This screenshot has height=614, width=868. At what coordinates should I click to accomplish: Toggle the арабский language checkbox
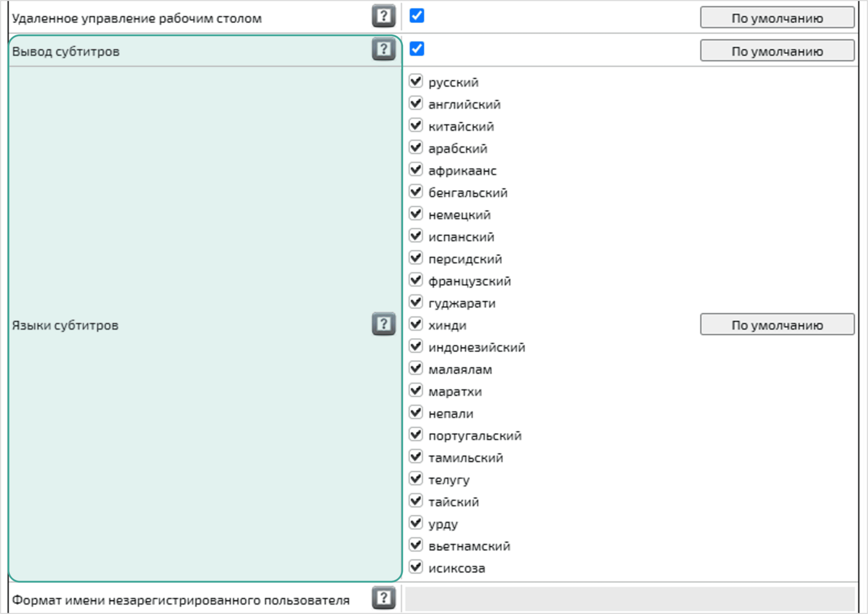(416, 147)
